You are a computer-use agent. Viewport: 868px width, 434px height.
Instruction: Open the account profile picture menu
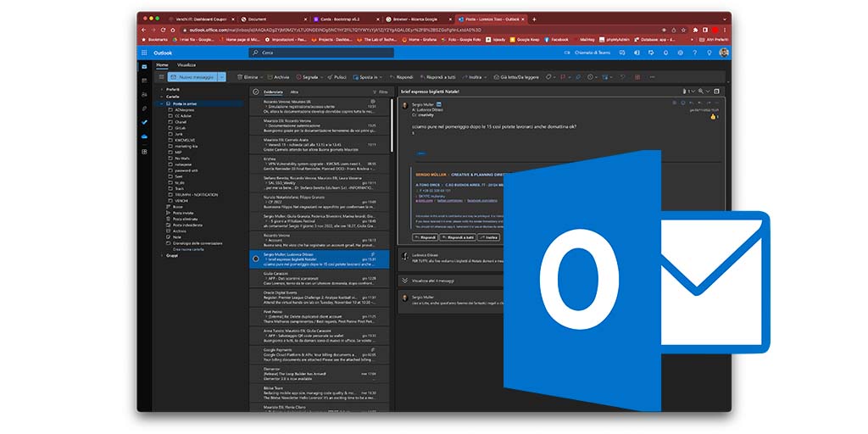click(724, 53)
